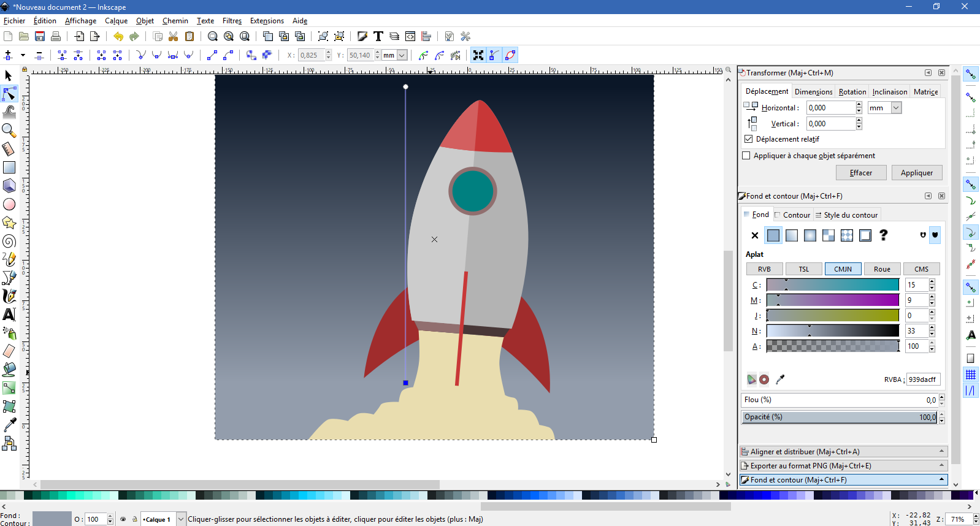This screenshot has height=526, width=980.
Task: Click the Print document icon
Action: (x=56, y=36)
